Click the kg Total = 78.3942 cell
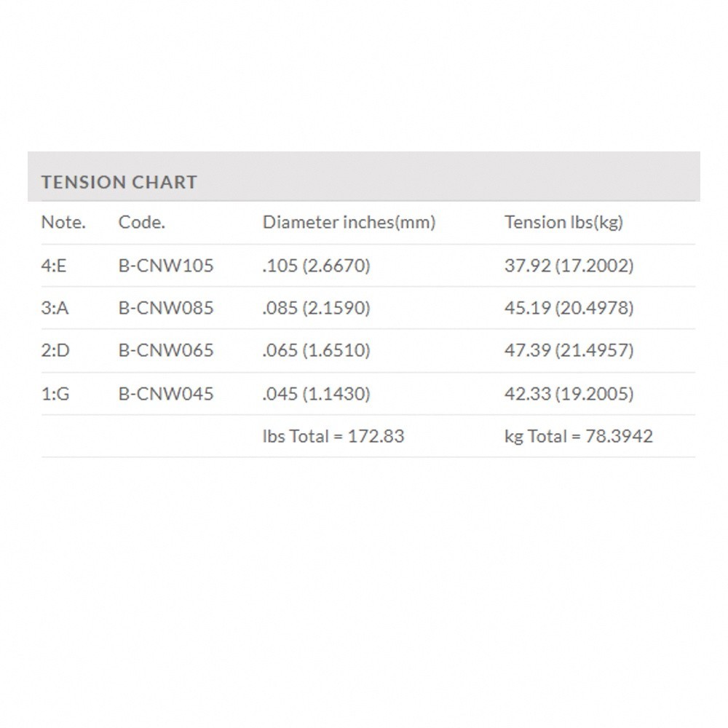 578,436
